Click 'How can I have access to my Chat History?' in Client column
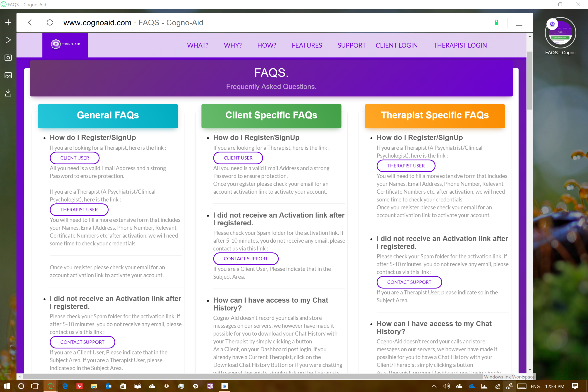The height and width of the screenshot is (392, 588). coord(270,304)
